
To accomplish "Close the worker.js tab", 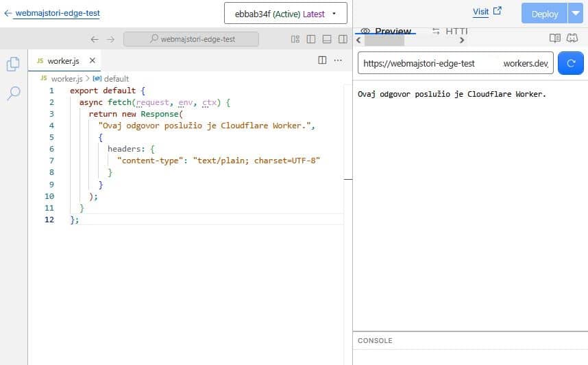I will pyautogui.click(x=93, y=60).
